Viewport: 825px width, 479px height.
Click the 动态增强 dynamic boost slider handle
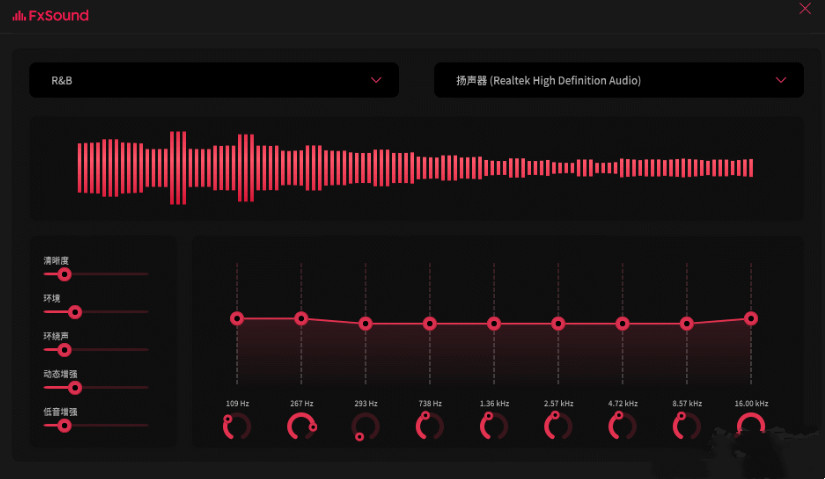coord(74,387)
